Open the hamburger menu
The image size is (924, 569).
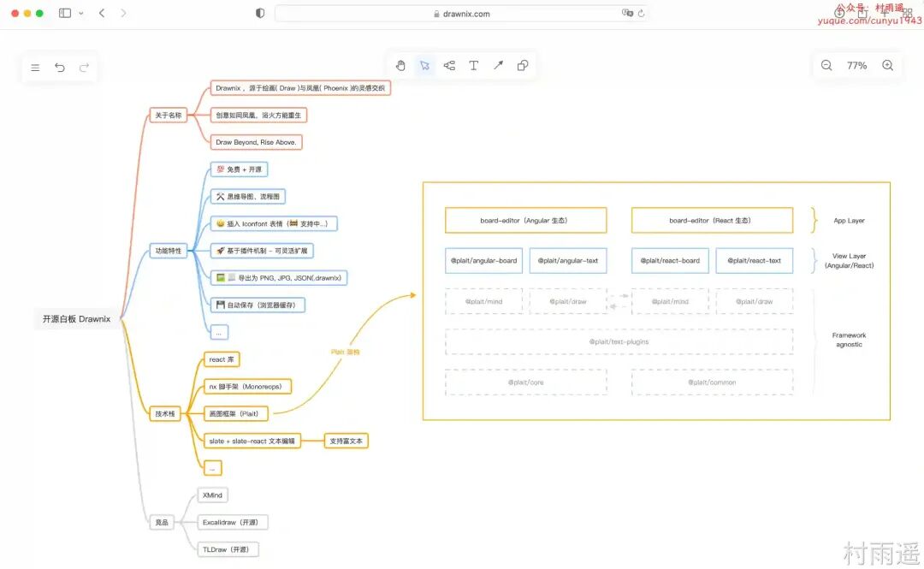[x=35, y=68]
